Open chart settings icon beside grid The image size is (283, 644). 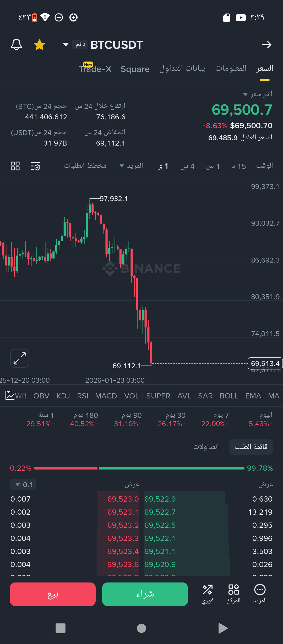36,166
